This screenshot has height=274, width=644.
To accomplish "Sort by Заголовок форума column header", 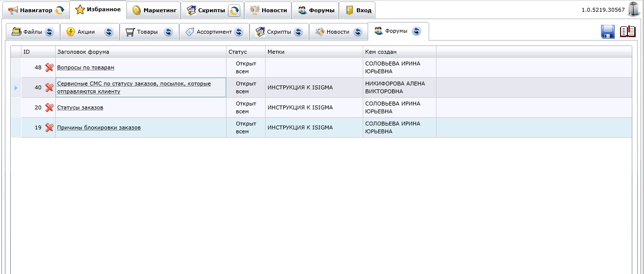I will 141,52.
